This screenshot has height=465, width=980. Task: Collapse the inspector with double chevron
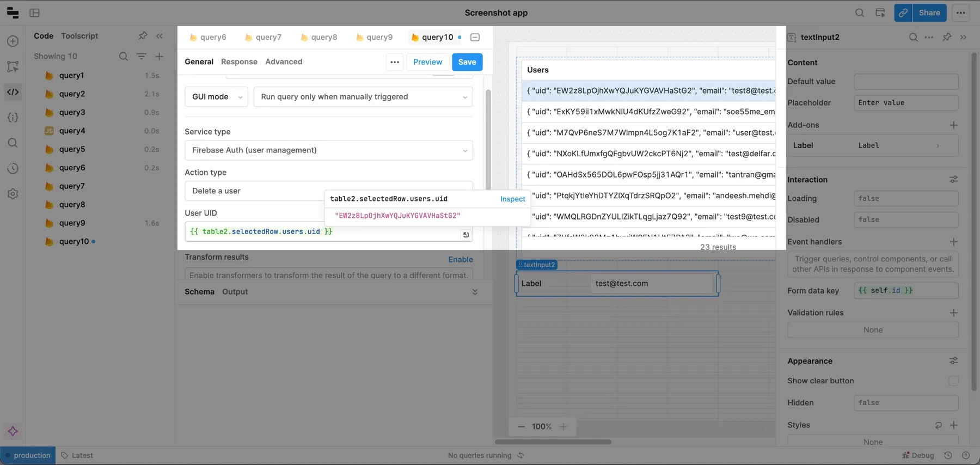(x=964, y=37)
